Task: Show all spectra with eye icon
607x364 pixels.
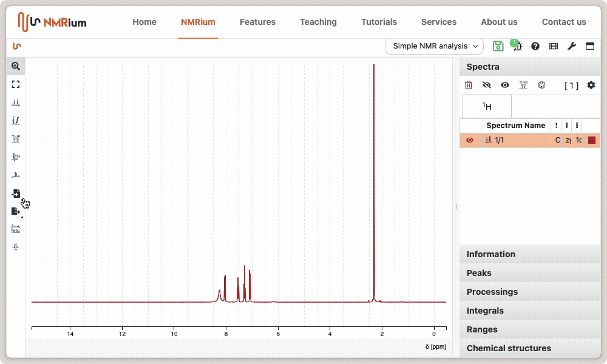Action: [x=504, y=86]
